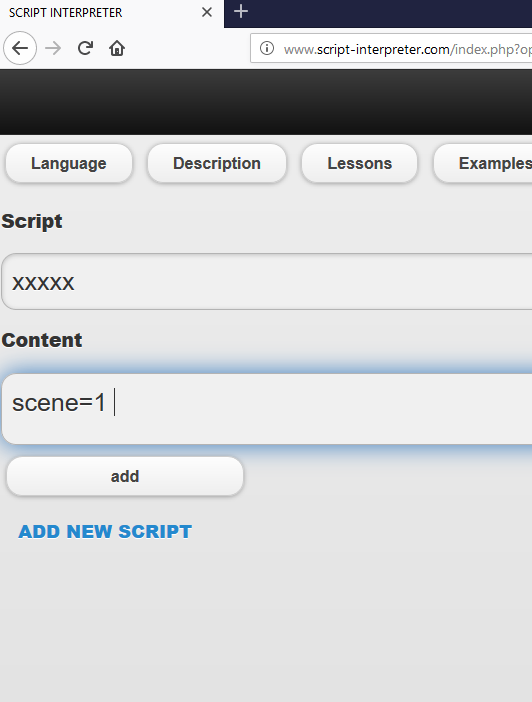Viewport: 532px width, 702px height.
Task: Click the forward navigation arrow
Action: pos(53,48)
